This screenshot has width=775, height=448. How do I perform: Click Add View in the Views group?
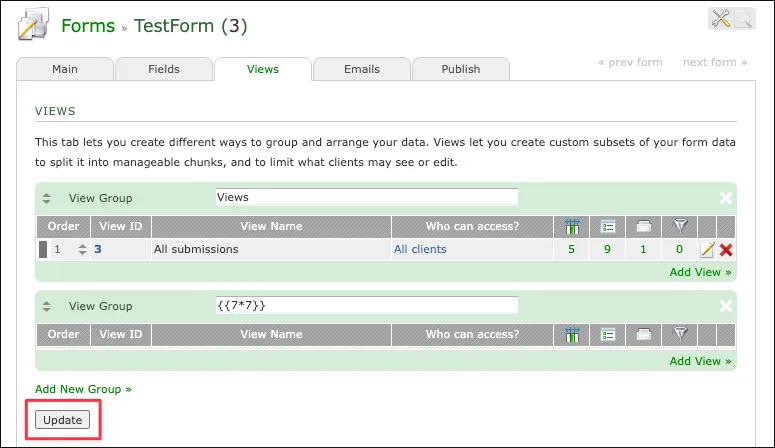pyautogui.click(x=700, y=271)
